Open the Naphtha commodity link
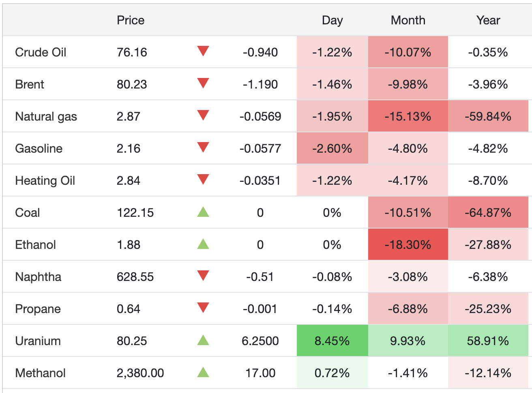This screenshot has height=393, width=532. [38, 277]
